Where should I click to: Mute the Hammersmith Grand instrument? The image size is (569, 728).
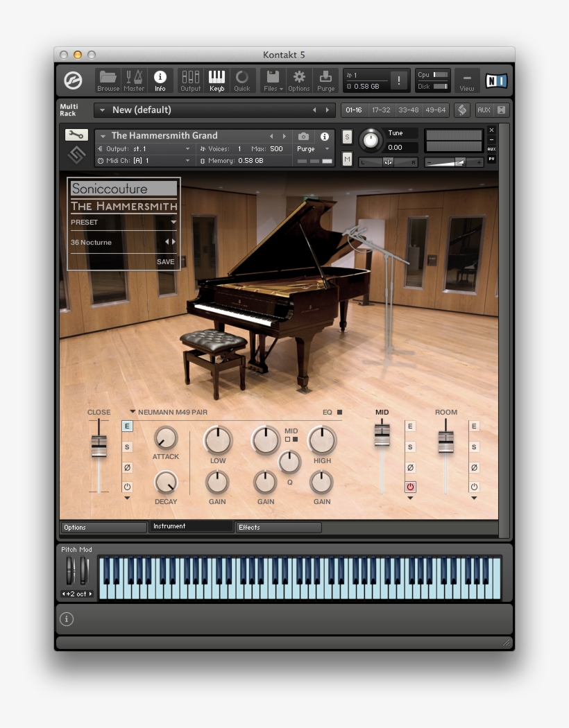point(347,159)
